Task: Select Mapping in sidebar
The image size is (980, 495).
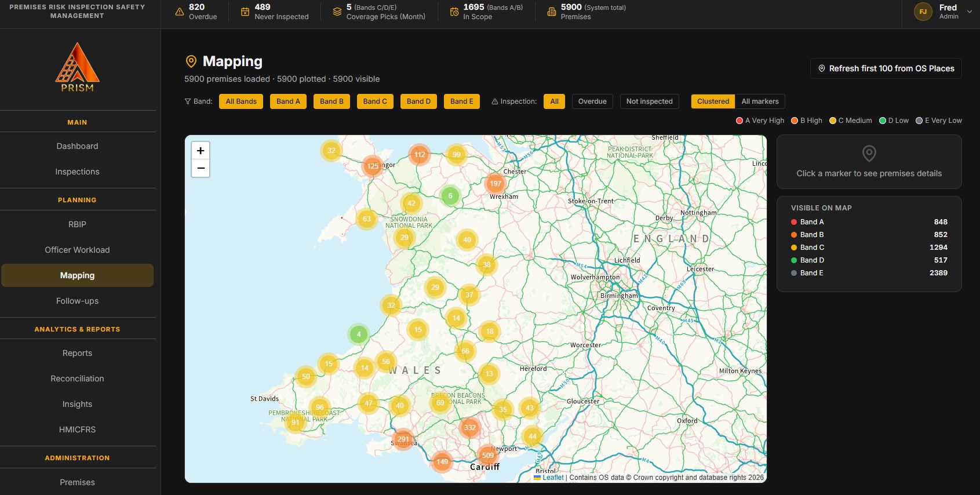Action: [77, 275]
